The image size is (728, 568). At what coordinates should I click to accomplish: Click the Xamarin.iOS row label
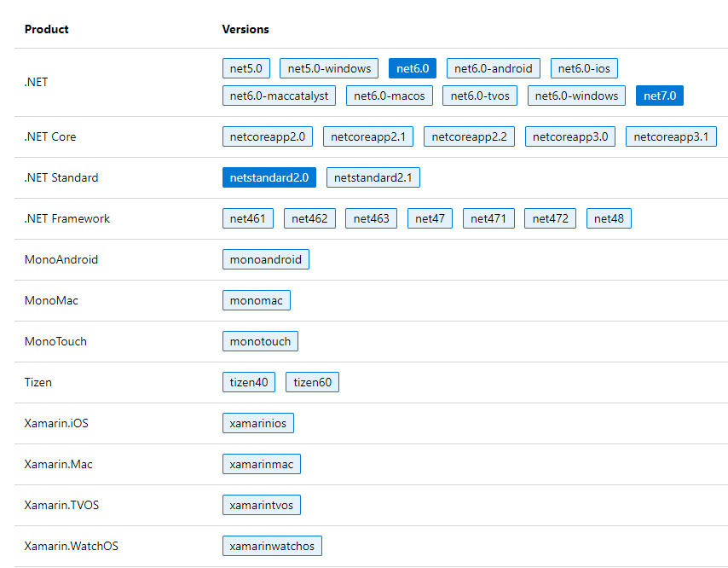click(56, 423)
